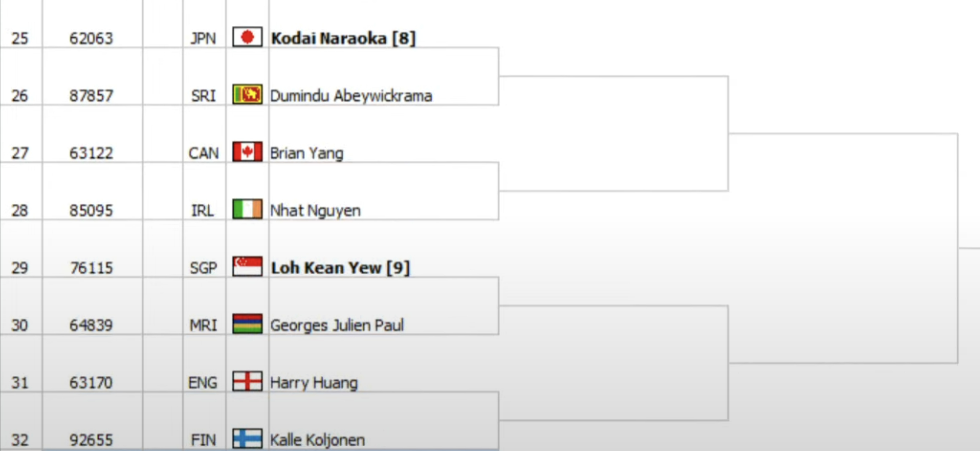The width and height of the screenshot is (980, 451).
Task: Click the Sri Lanka flag icon
Action: (247, 94)
